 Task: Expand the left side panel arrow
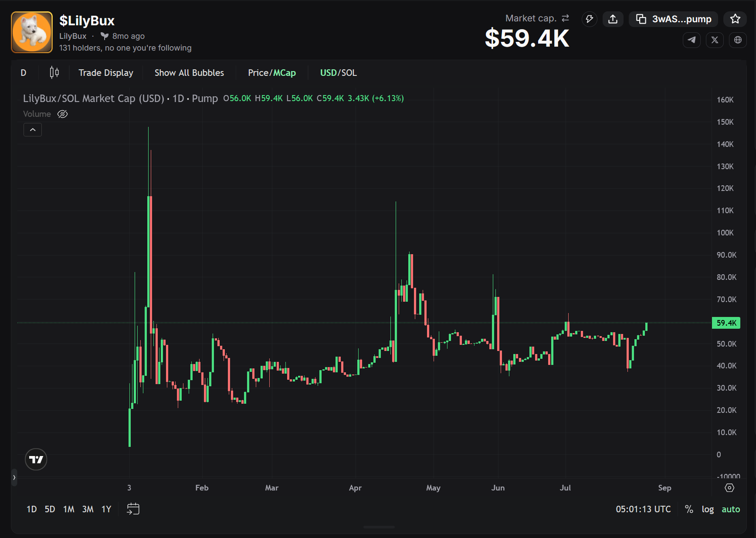(14, 477)
